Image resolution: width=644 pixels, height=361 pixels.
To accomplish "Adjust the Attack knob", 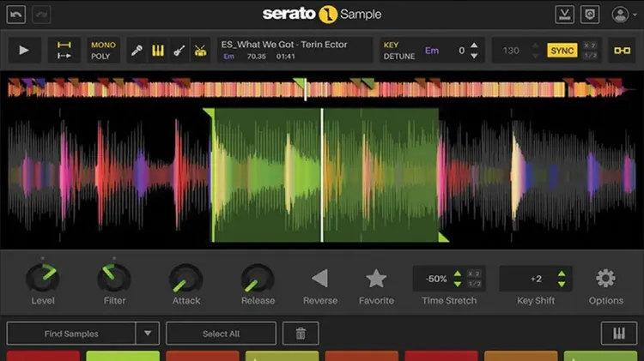I will click(x=186, y=278).
